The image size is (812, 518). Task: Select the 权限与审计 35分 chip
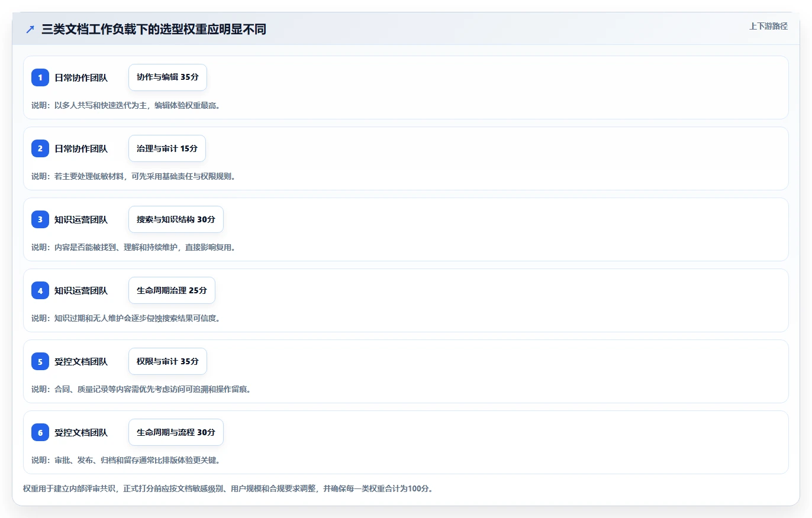(167, 361)
